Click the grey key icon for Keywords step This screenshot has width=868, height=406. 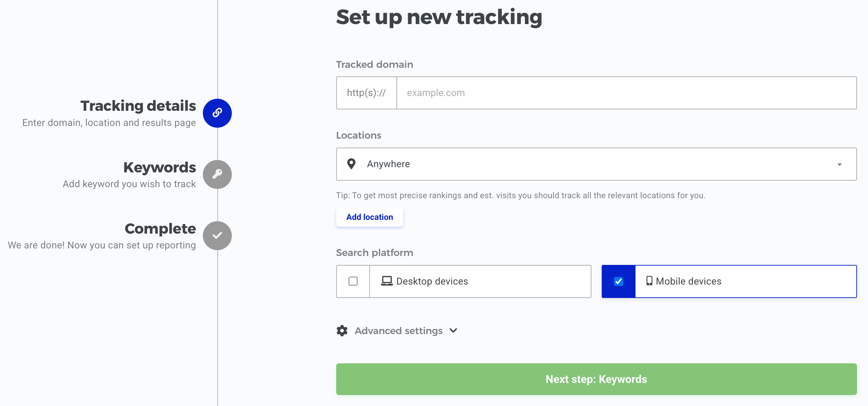click(x=217, y=174)
